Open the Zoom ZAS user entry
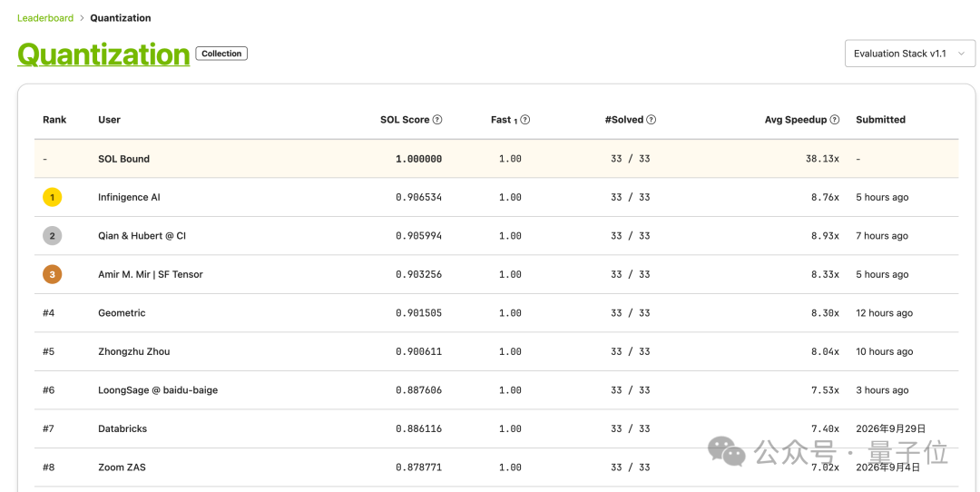This screenshot has width=980, height=492. [x=122, y=467]
